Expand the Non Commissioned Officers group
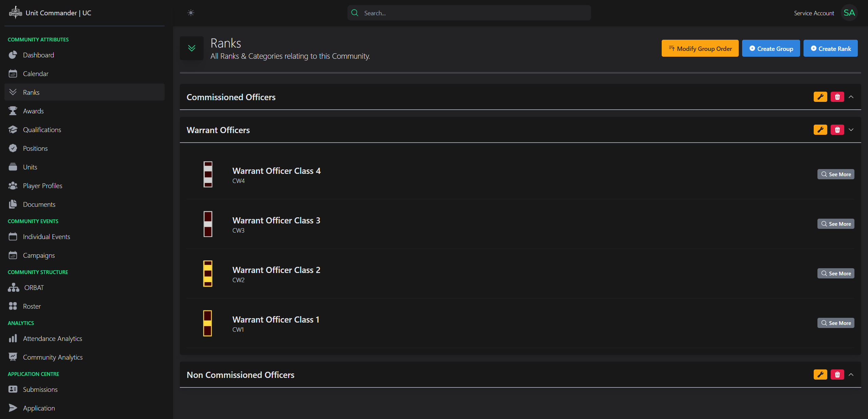The height and width of the screenshot is (419, 868). (851, 375)
